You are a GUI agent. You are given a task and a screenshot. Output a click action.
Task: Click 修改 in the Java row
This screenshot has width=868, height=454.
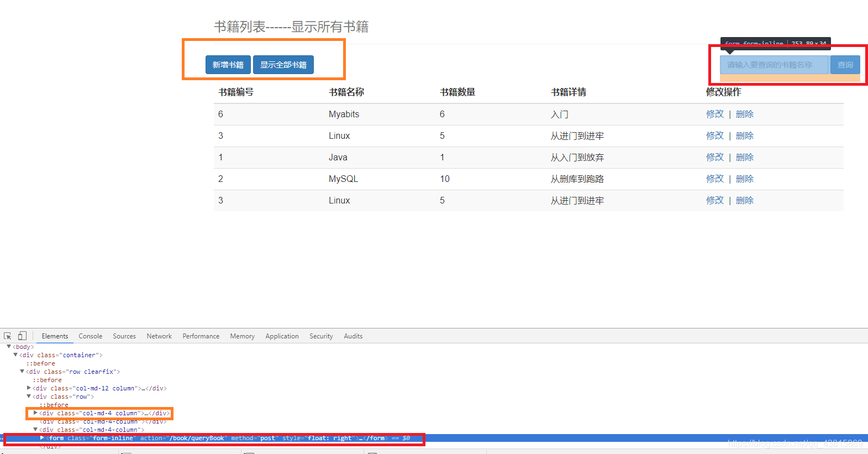tap(715, 157)
